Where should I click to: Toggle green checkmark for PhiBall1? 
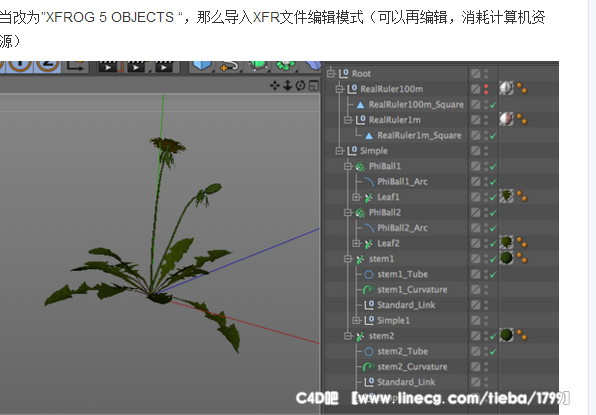[x=493, y=166]
